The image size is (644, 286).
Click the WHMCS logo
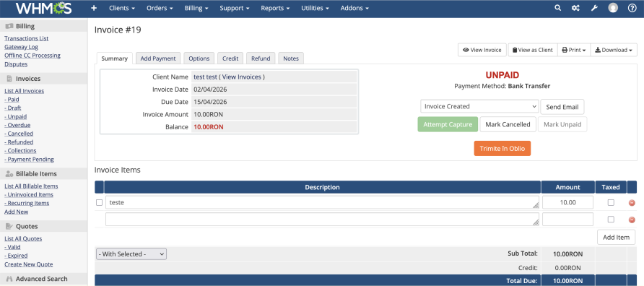pyautogui.click(x=43, y=8)
